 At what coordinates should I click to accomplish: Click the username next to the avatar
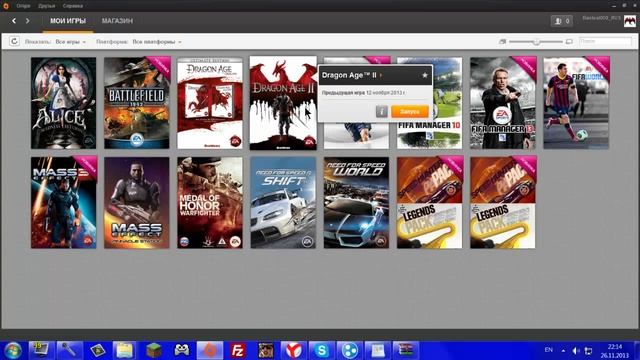(601, 18)
